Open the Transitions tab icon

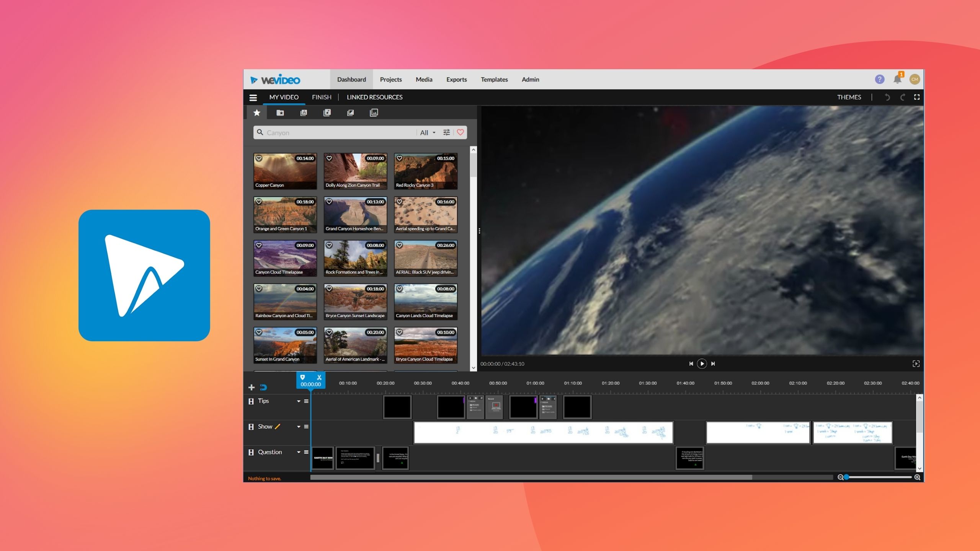(350, 112)
